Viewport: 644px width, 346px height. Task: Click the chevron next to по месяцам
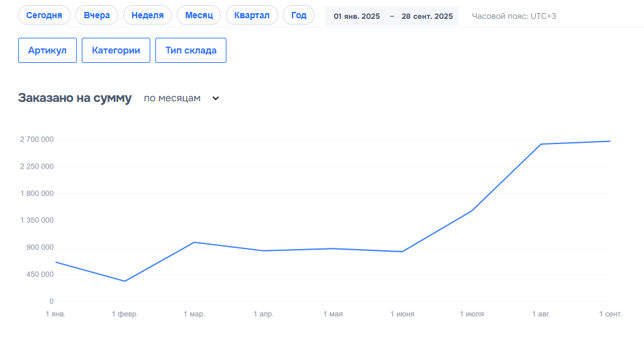(216, 98)
